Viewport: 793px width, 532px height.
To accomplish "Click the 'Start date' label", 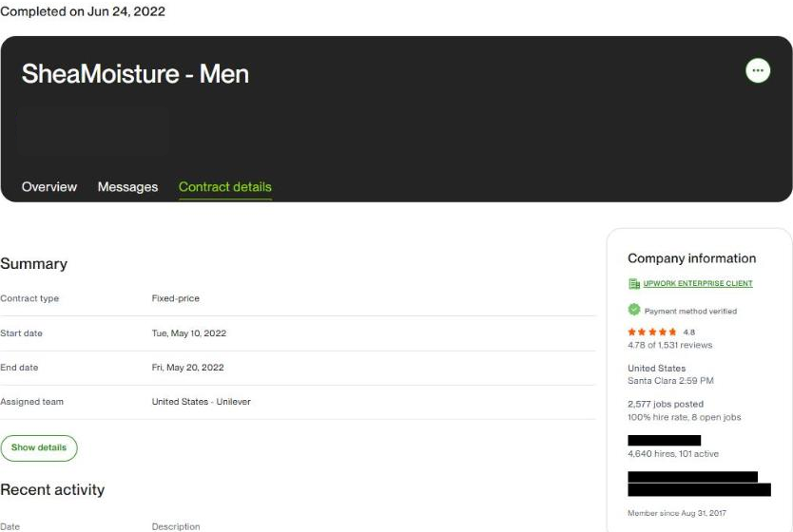I will pos(21,333).
